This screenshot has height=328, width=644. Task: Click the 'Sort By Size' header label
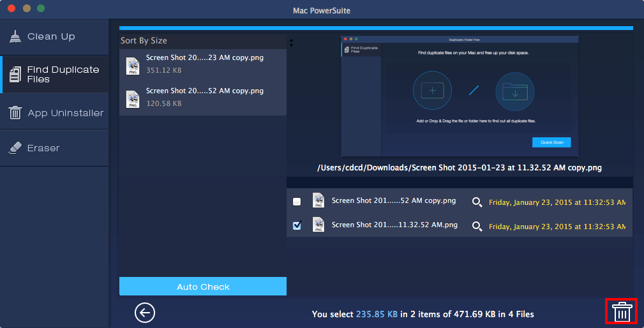pyautogui.click(x=144, y=41)
